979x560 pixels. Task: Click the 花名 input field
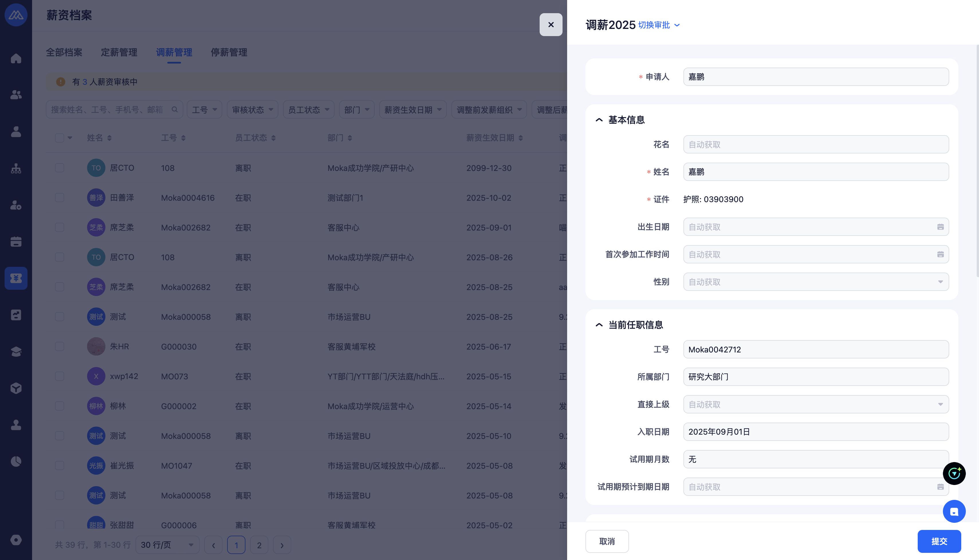point(815,145)
